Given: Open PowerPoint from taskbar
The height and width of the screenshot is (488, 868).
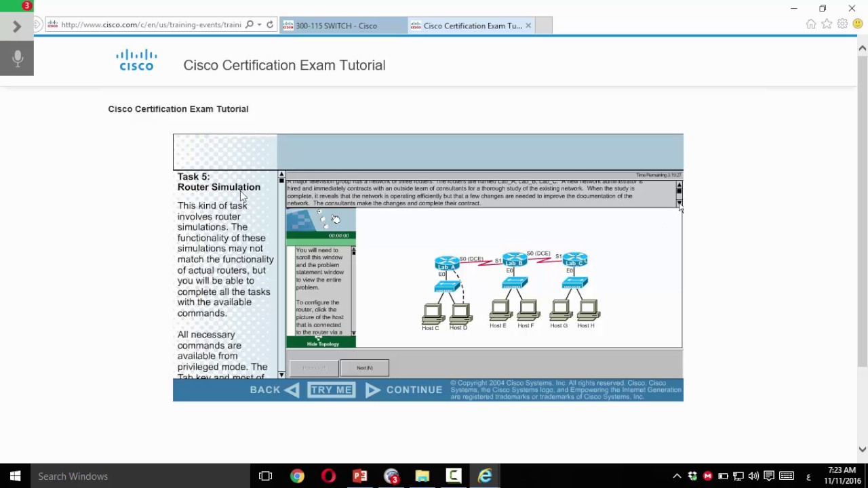Looking at the screenshot, I should click(x=359, y=476).
